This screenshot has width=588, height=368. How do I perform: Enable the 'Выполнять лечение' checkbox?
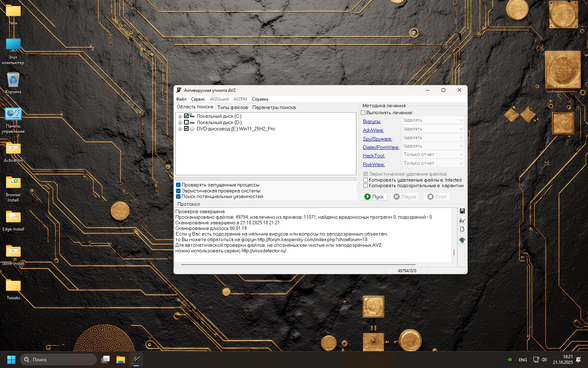(363, 113)
